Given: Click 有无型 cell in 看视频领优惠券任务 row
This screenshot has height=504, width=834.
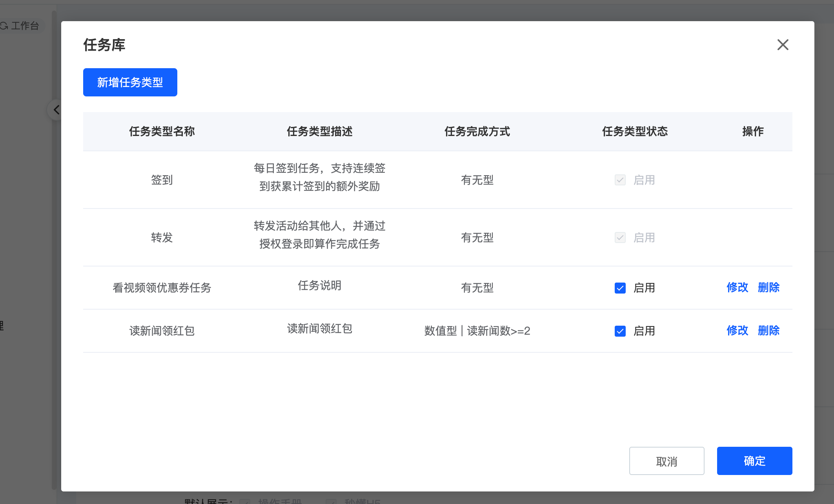Looking at the screenshot, I should click(x=477, y=288).
